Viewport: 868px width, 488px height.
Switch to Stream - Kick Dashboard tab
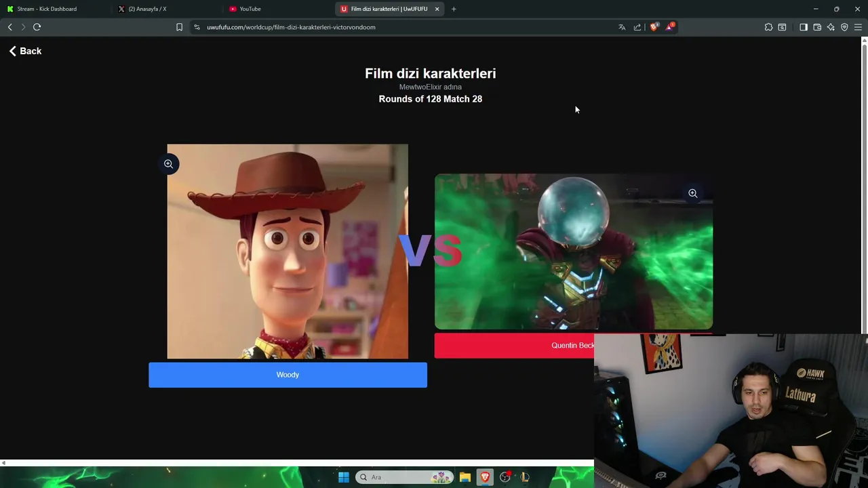coord(54,9)
